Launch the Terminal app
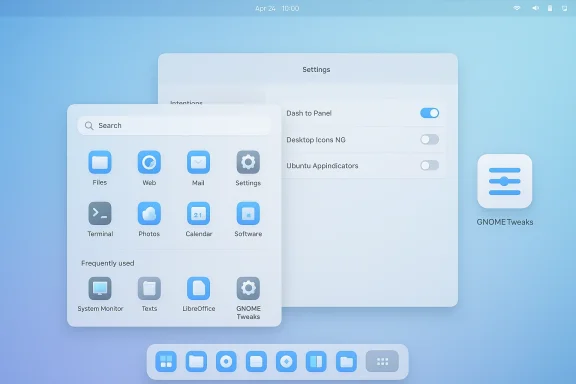The image size is (576, 384). [100, 213]
